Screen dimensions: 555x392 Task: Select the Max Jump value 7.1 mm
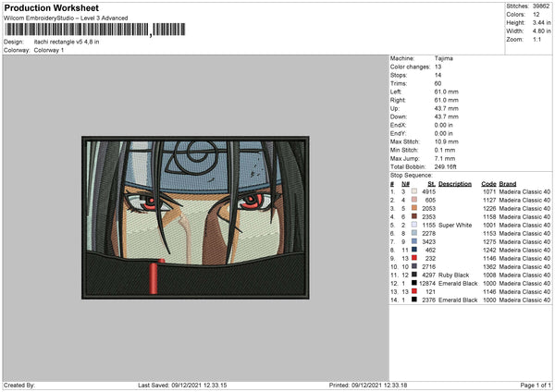[445, 158]
